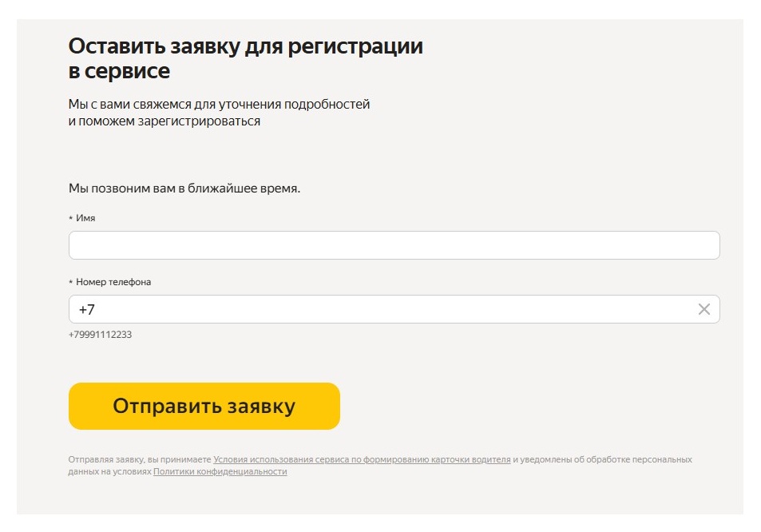Clear the phone number with X icon
Screen dimensions: 761x532
pos(704,309)
